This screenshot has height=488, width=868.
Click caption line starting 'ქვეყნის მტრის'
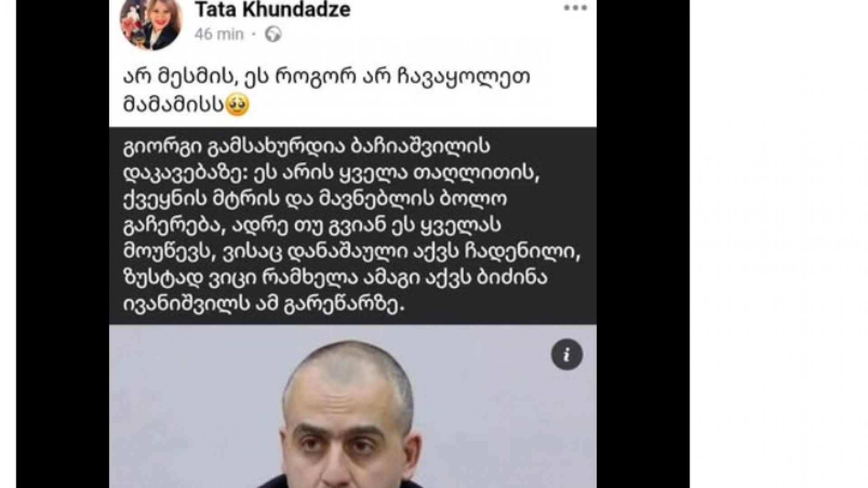click(315, 200)
